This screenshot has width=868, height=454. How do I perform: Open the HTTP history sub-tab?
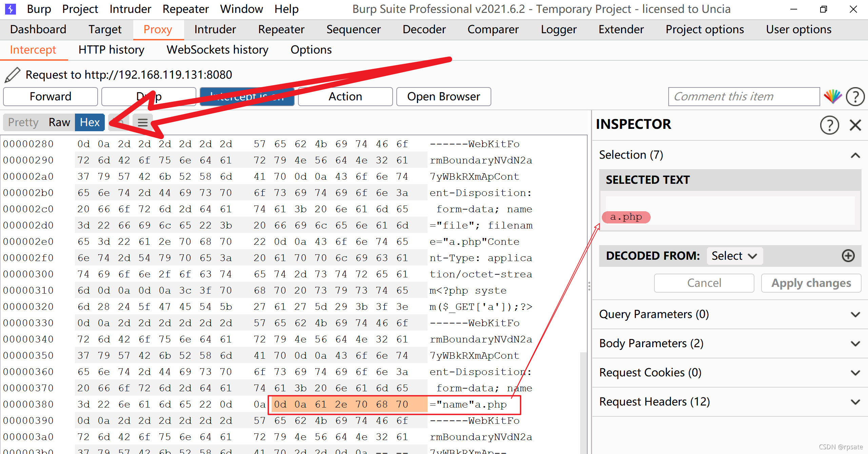click(112, 50)
